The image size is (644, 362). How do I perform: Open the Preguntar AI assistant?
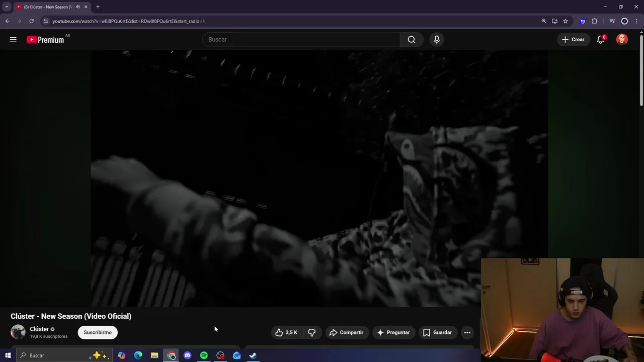393,332
